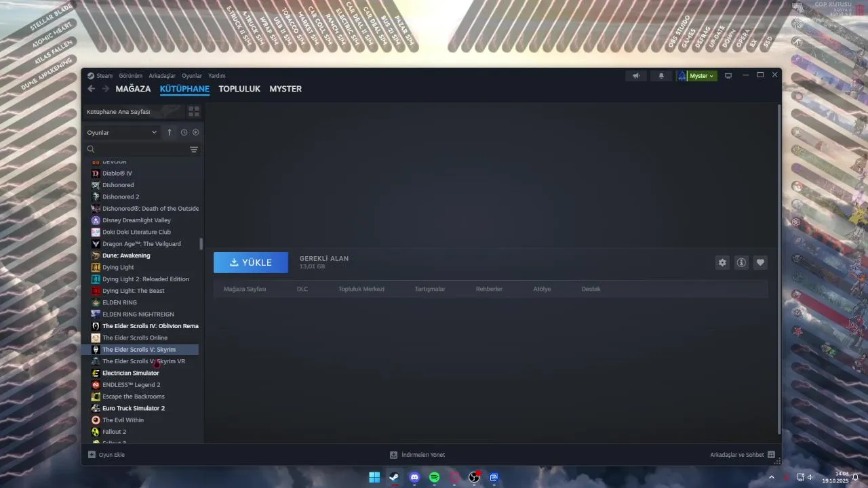Open game settings gear icon
Viewport: 868px width, 488px height.
pos(722,262)
